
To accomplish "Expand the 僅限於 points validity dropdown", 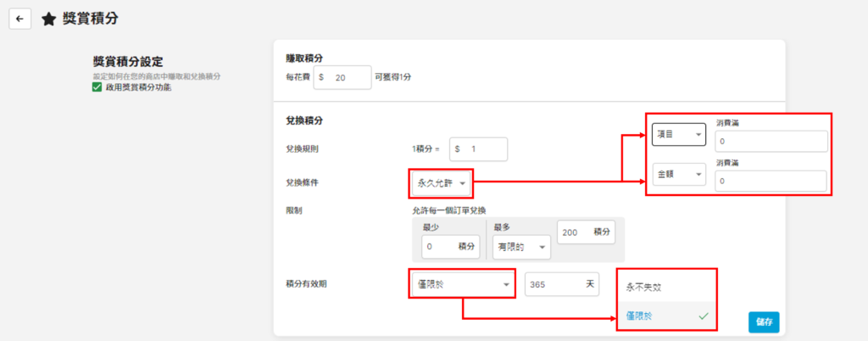I will [462, 284].
